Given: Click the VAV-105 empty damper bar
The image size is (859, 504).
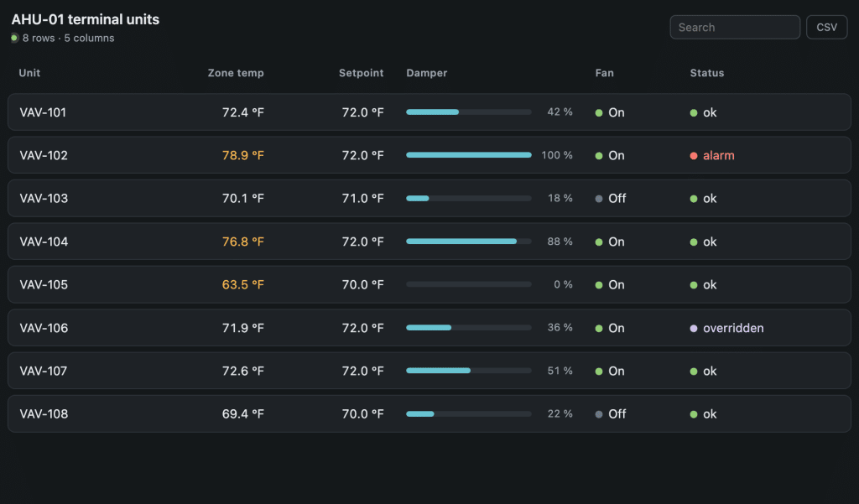Looking at the screenshot, I should (x=469, y=284).
